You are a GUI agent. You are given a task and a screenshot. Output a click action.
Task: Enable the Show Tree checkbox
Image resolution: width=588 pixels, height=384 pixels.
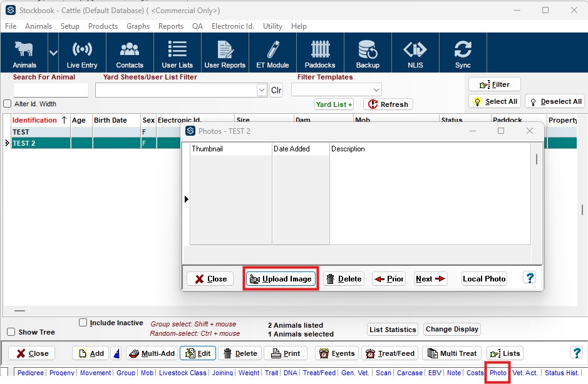(x=11, y=332)
